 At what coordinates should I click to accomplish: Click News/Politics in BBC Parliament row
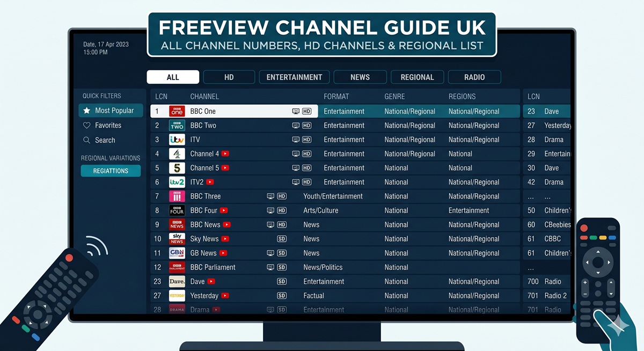[x=323, y=267]
